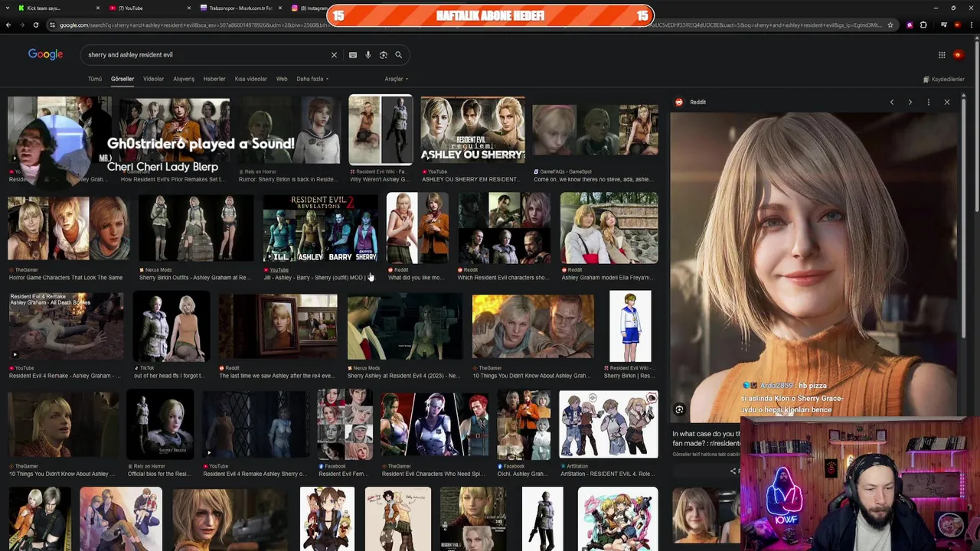Open the Google apps grid icon
Image resolution: width=980 pixels, height=551 pixels.
942,55
